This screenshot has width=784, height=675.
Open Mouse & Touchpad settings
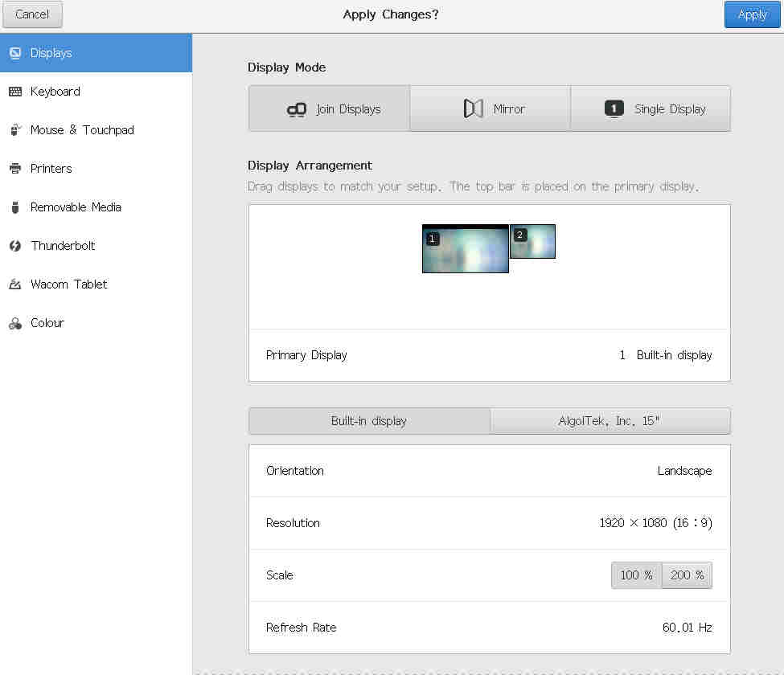coord(96,130)
